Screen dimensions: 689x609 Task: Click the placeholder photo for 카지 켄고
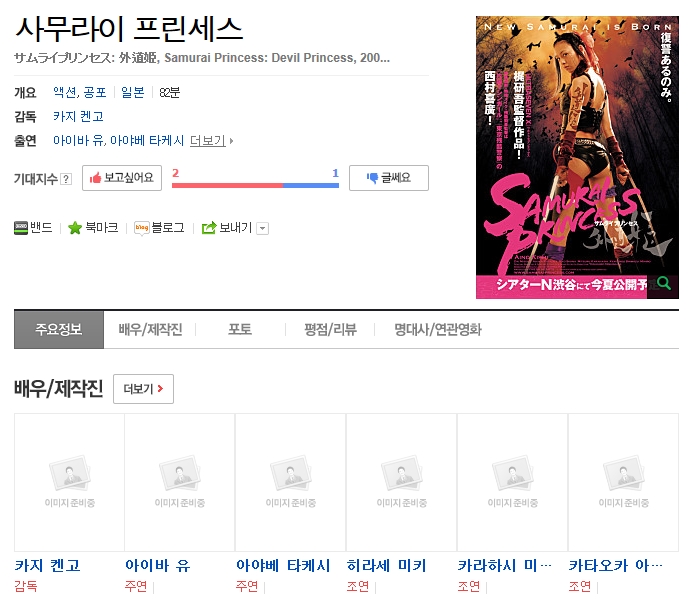pos(69,482)
